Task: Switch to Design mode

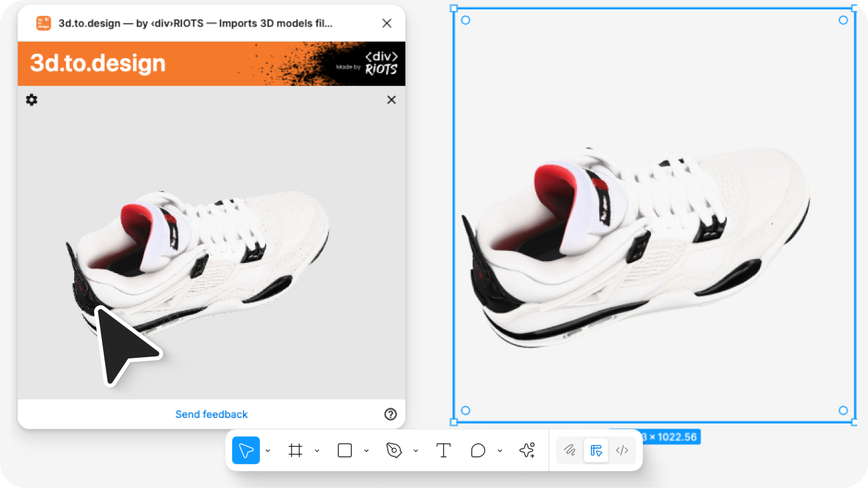Action: click(x=596, y=451)
